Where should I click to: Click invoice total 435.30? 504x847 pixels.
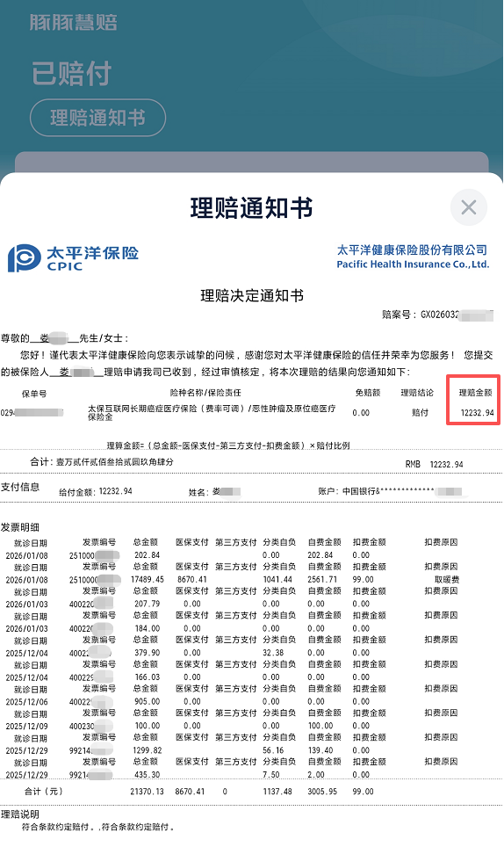tap(147, 774)
